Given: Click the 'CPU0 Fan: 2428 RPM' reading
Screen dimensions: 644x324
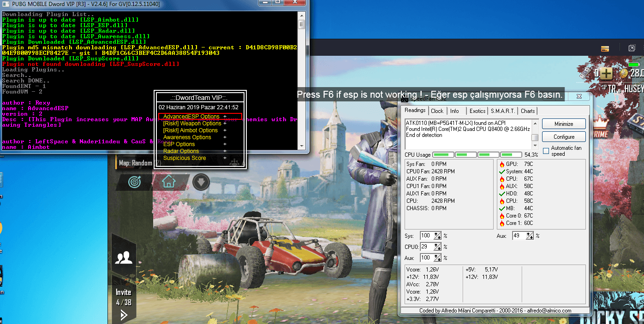Looking at the screenshot, I should (x=430, y=171).
